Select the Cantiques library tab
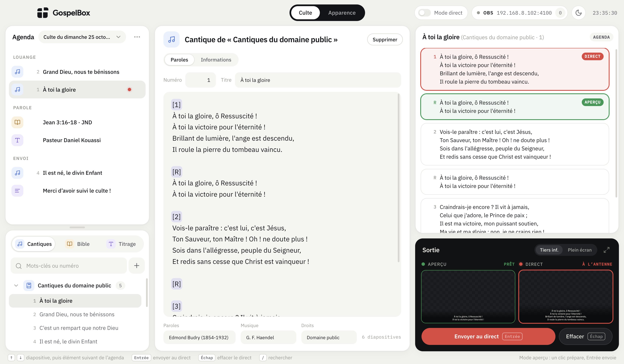This screenshot has height=364, width=624. 34,244
